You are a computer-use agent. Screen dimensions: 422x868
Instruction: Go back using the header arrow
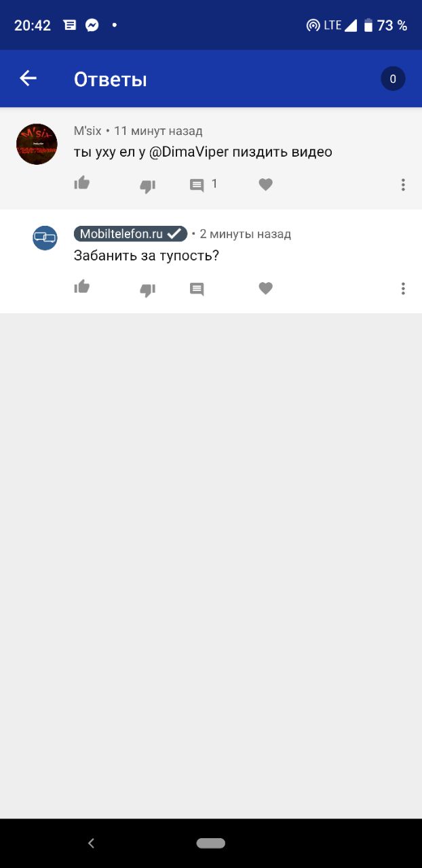28,79
